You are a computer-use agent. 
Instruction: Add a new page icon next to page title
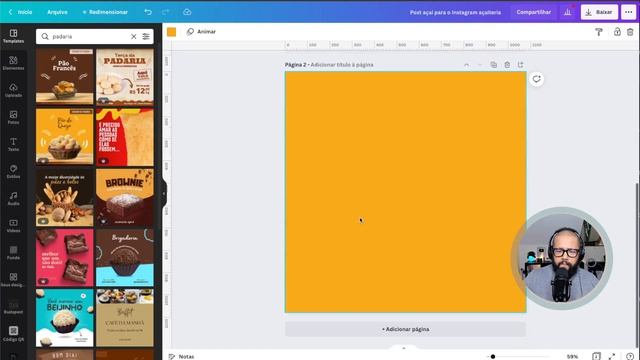point(520,64)
